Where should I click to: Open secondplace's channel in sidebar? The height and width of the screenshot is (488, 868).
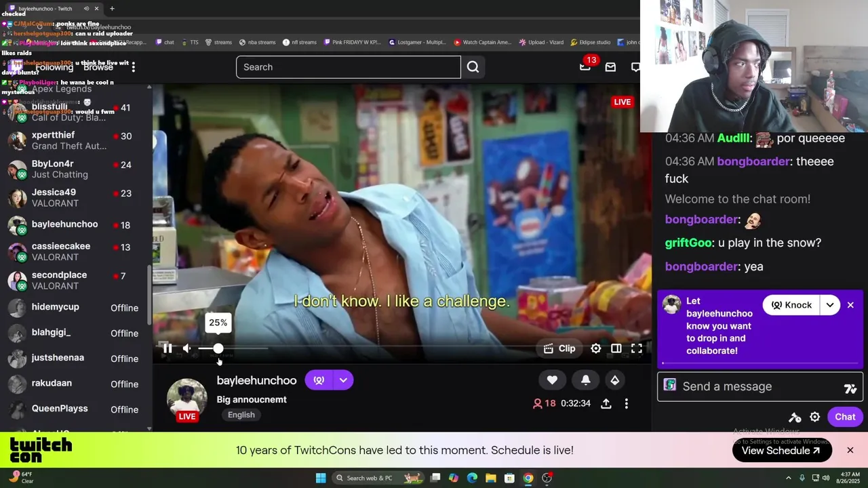75,280
